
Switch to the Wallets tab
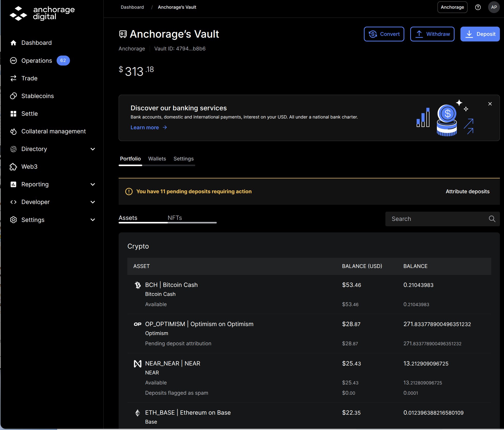157,159
